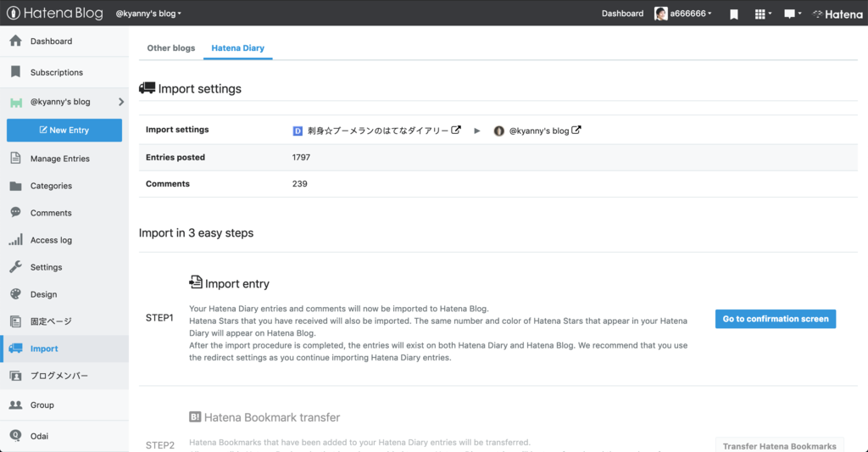Click the Settings wrench icon
The width and height of the screenshot is (868, 452).
click(x=15, y=266)
